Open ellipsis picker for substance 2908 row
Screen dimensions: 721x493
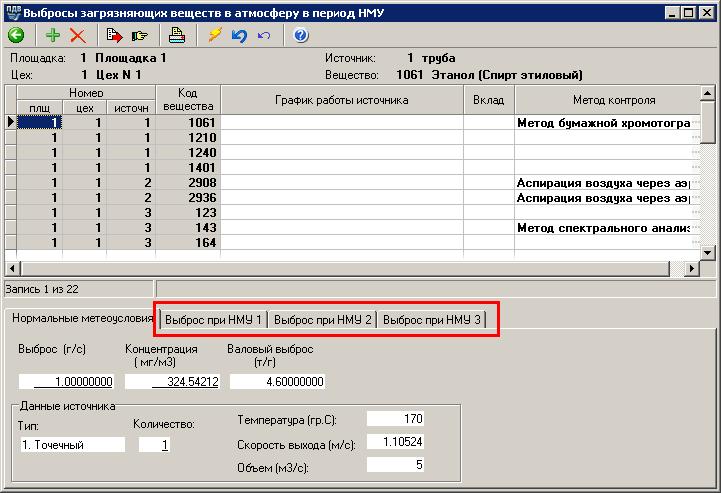click(x=694, y=183)
